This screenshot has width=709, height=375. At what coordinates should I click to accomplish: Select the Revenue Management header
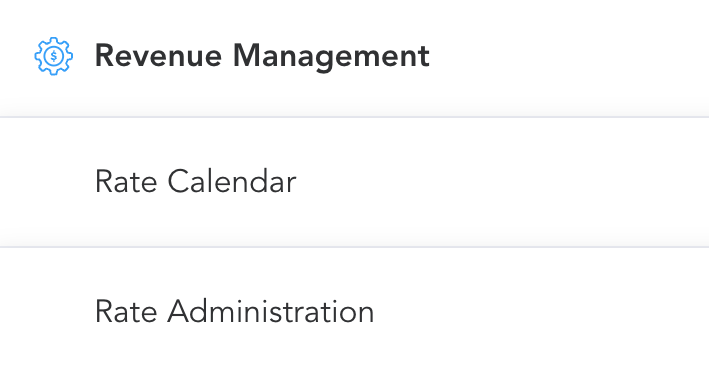click(x=354, y=58)
